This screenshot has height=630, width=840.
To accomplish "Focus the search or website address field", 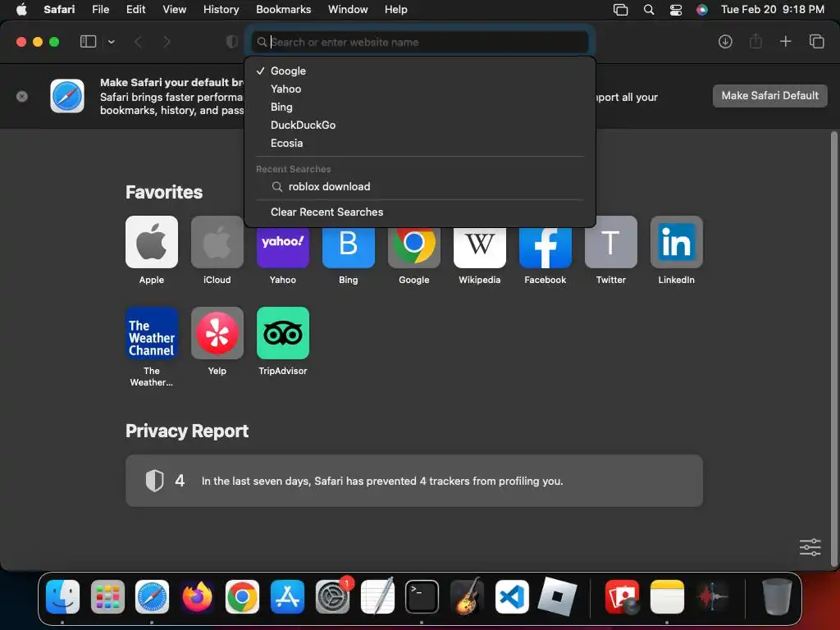I will pyautogui.click(x=419, y=42).
